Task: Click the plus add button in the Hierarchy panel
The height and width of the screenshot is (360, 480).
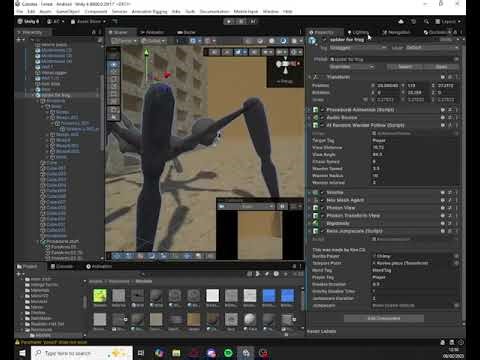Action: pos(19,39)
